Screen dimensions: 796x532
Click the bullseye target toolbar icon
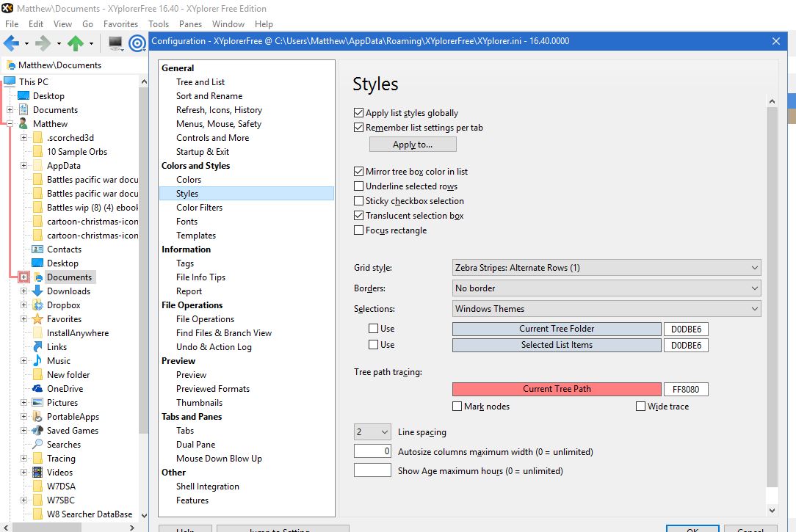click(137, 43)
